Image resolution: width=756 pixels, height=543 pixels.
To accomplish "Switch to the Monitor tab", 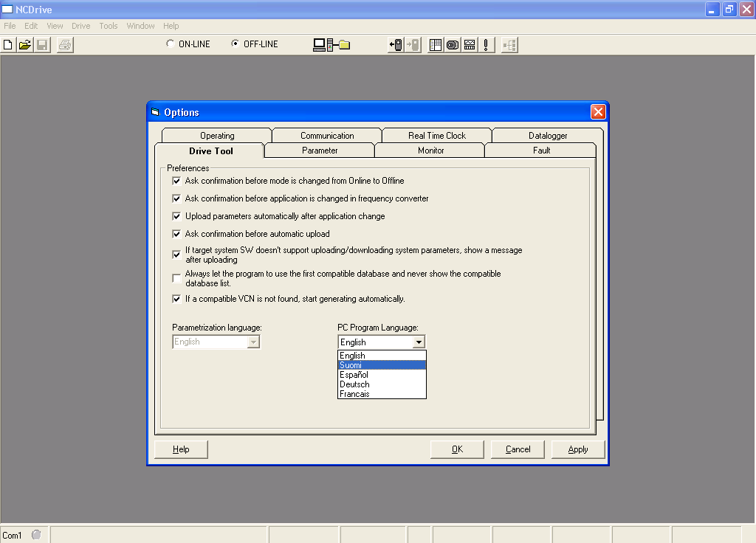I will pyautogui.click(x=430, y=151).
